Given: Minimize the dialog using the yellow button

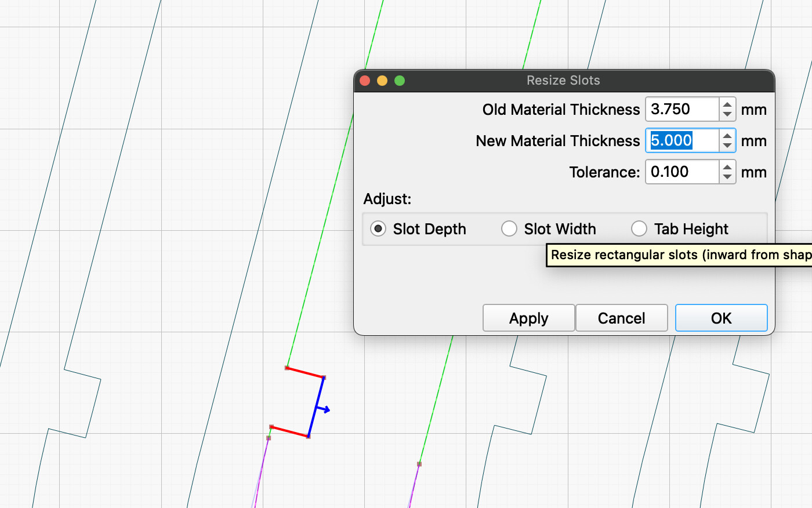Looking at the screenshot, I should [x=382, y=81].
